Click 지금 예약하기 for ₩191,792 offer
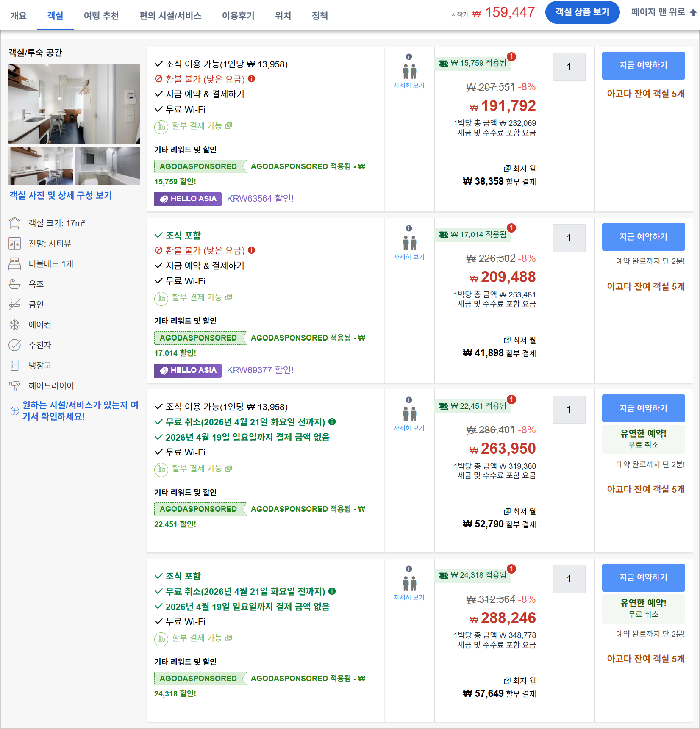The image size is (700, 729). point(643,66)
